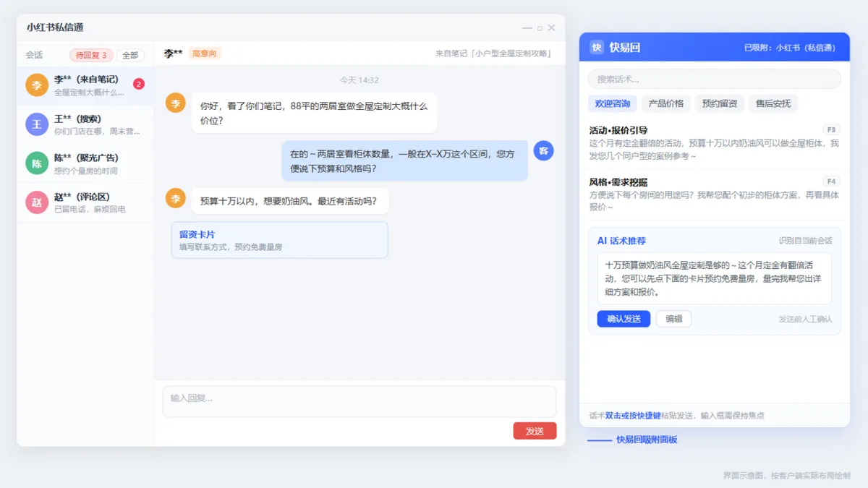The width and height of the screenshot is (868, 488).
Task: Select the 全部 conversation filter
Action: pyautogui.click(x=130, y=55)
